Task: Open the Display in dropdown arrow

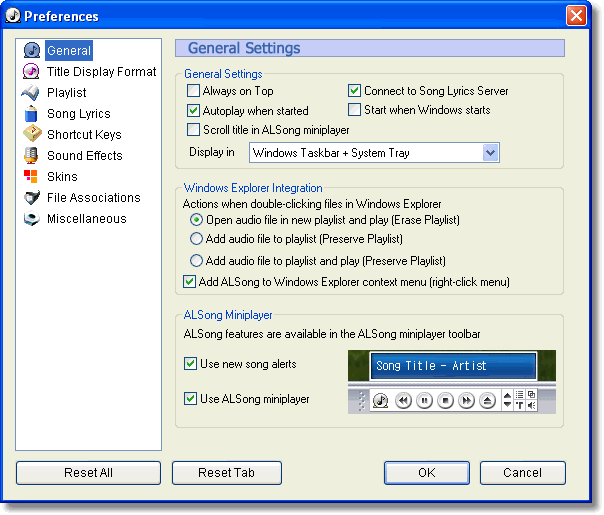Action: click(490, 153)
